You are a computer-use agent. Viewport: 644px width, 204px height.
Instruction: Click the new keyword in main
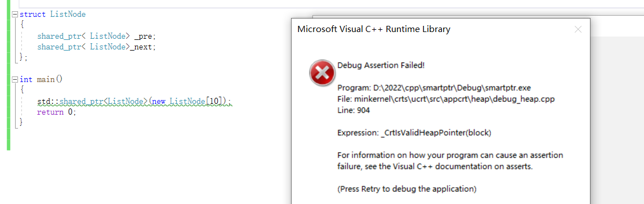pyautogui.click(x=159, y=101)
